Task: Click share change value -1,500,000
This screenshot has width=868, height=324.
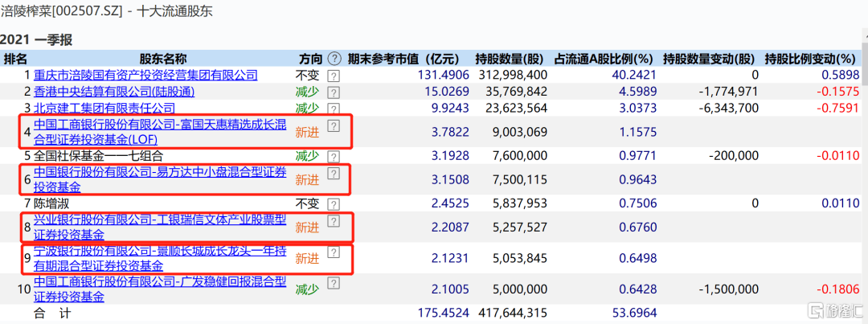Action: [x=727, y=289]
